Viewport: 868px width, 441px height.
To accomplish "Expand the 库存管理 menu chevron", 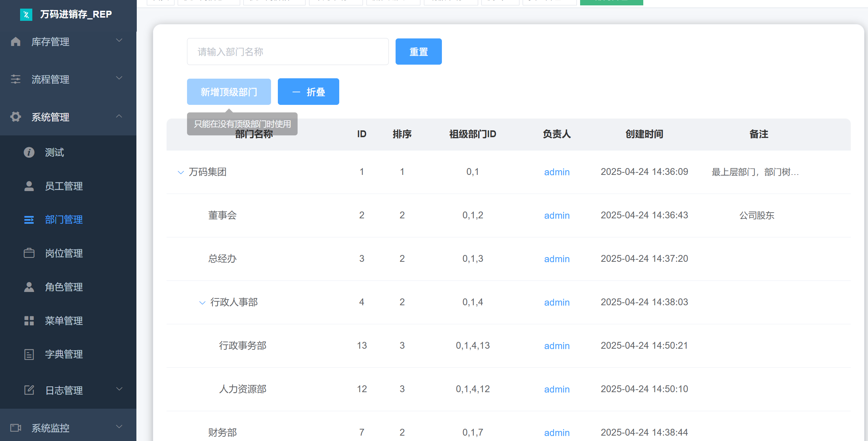I will [119, 40].
